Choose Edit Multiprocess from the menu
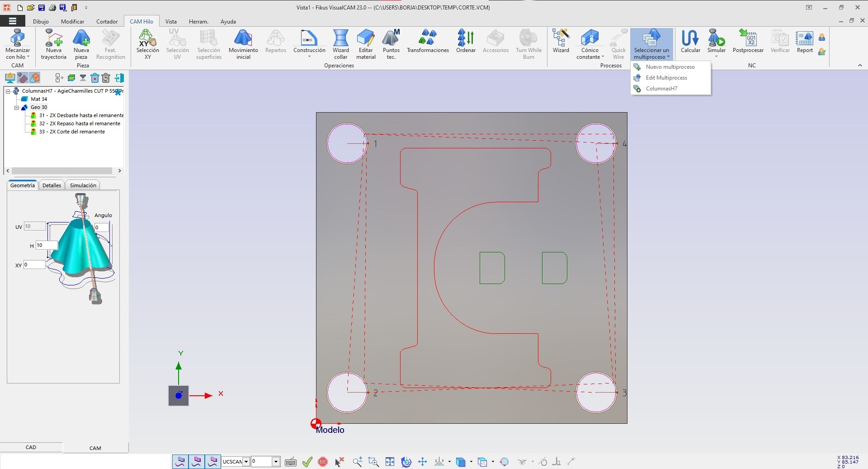This screenshot has width=868, height=469. point(666,77)
